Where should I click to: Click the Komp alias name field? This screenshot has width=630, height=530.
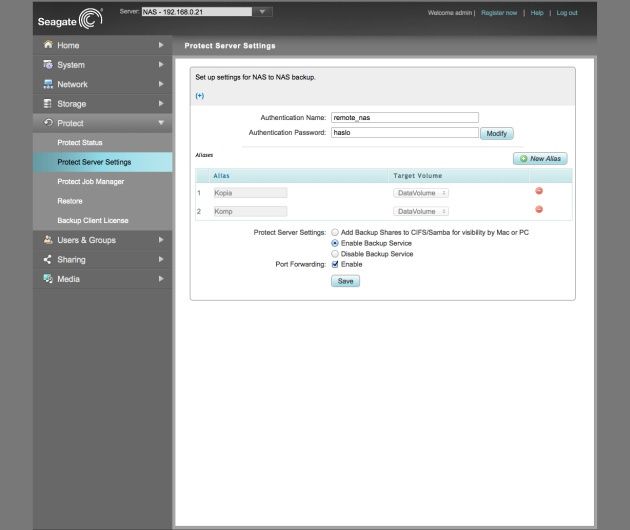click(250, 211)
